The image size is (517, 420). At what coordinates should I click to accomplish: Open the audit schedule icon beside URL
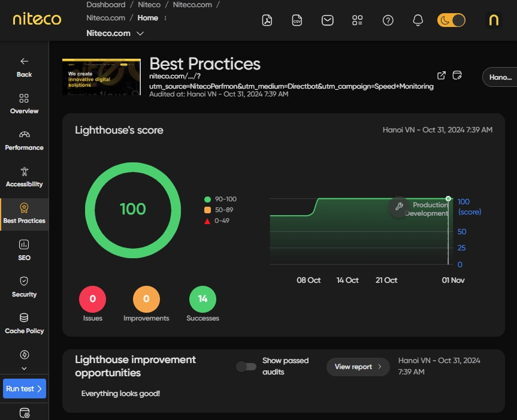coord(457,75)
